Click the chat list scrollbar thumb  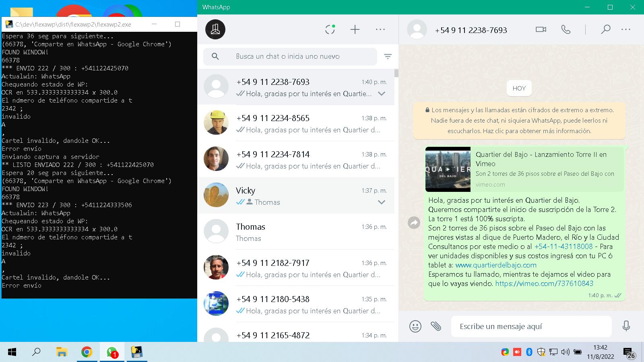pyautogui.click(x=396, y=73)
